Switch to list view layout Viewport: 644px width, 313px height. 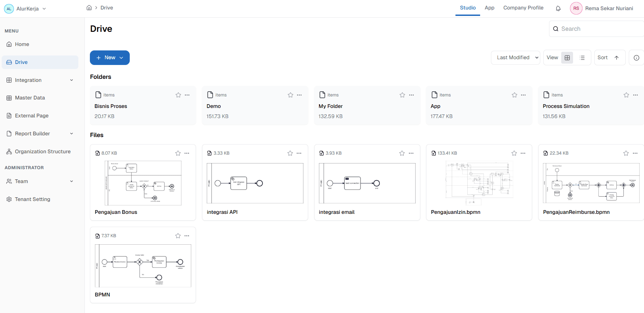582,58
